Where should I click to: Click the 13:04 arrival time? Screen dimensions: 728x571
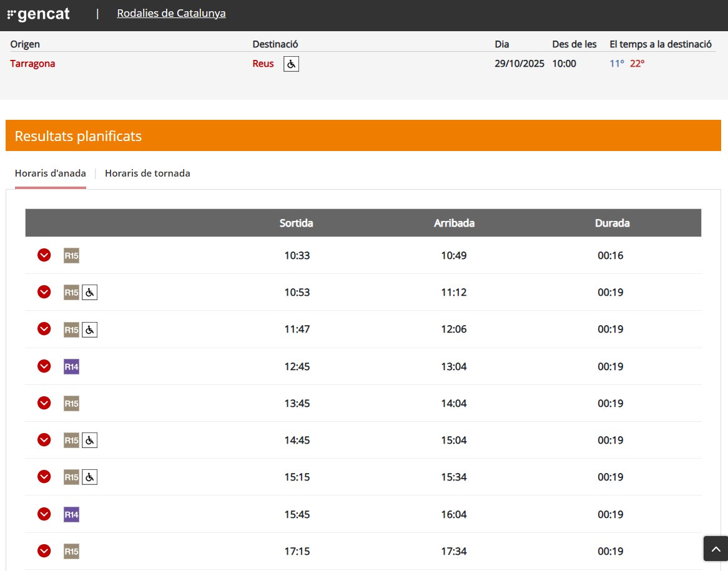coord(454,367)
